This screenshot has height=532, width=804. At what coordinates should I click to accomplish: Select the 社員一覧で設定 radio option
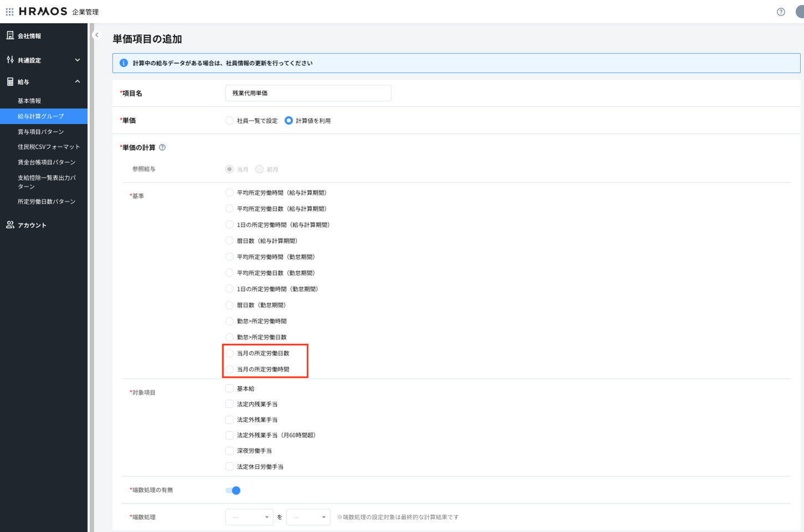(230, 121)
